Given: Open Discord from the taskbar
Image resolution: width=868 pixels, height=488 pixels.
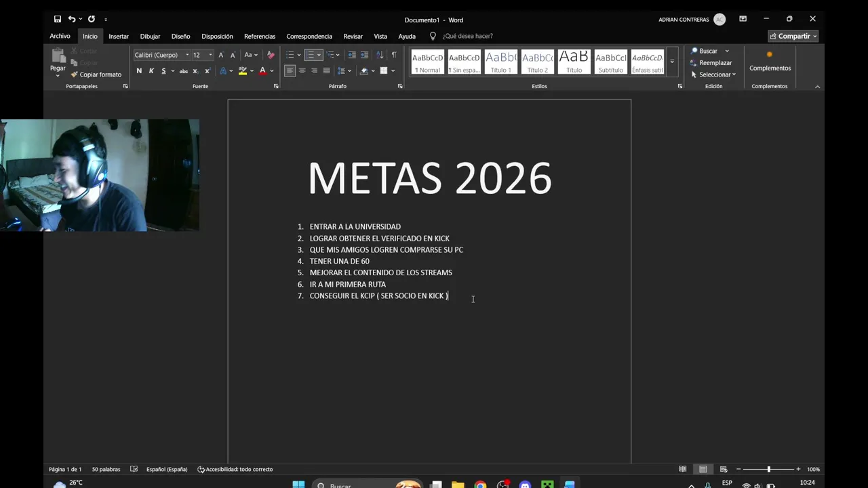Looking at the screenshot, I should tap(525, 485).
